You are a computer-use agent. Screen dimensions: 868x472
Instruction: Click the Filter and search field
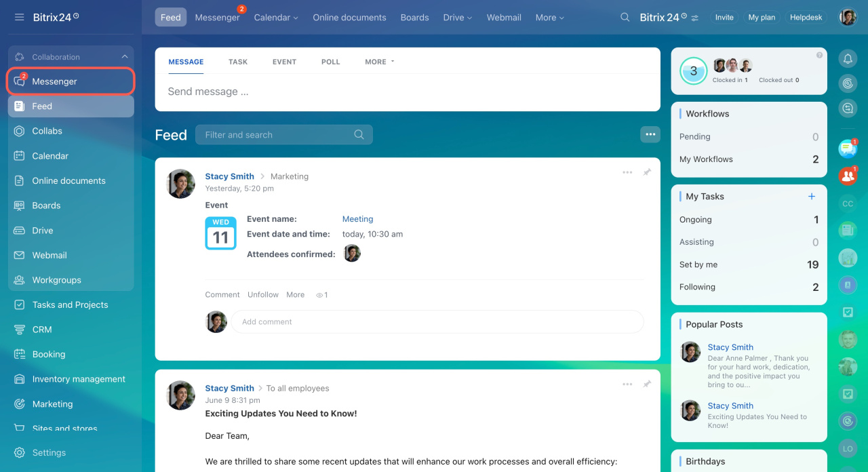277,135
